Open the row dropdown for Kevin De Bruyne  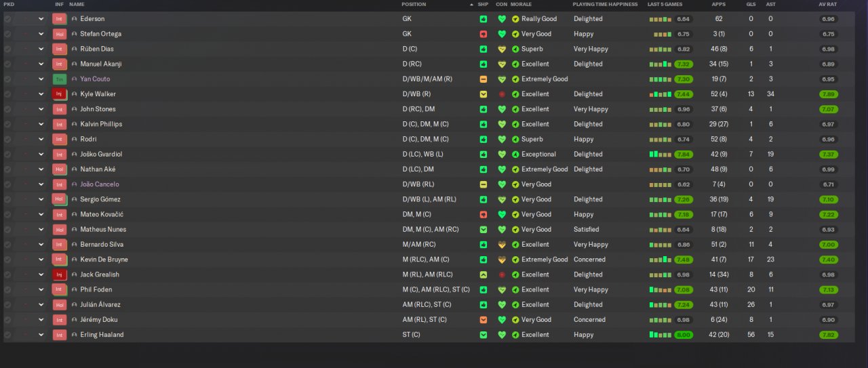click(x=41, y=260)
